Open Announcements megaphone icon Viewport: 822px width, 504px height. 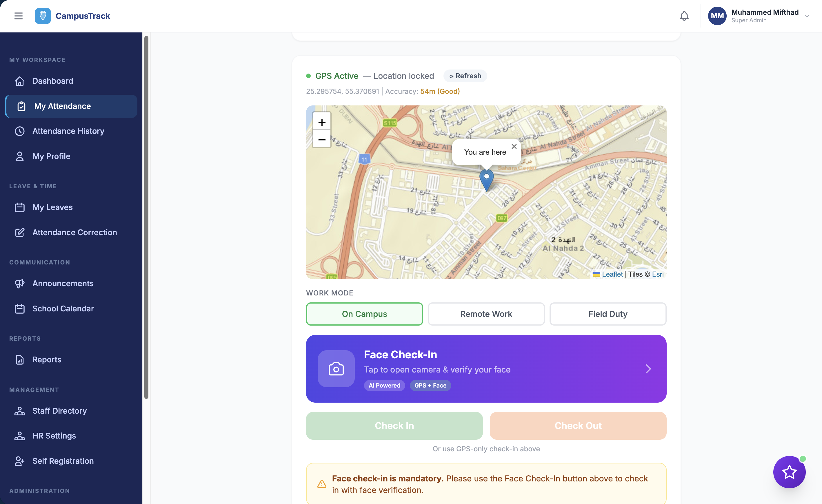[20, 283]
